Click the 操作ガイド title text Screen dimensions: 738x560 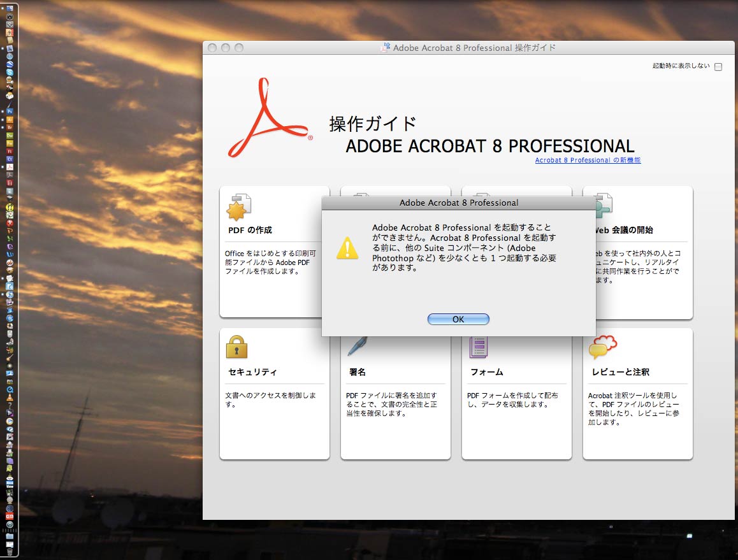pyautogui.click(x=373, y=124)
